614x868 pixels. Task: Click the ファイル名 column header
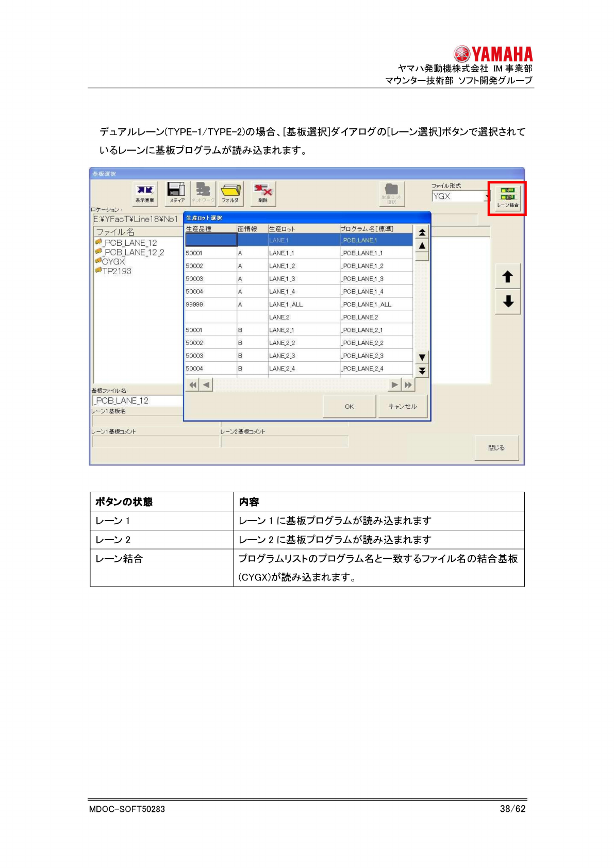(x=138, y=232)
